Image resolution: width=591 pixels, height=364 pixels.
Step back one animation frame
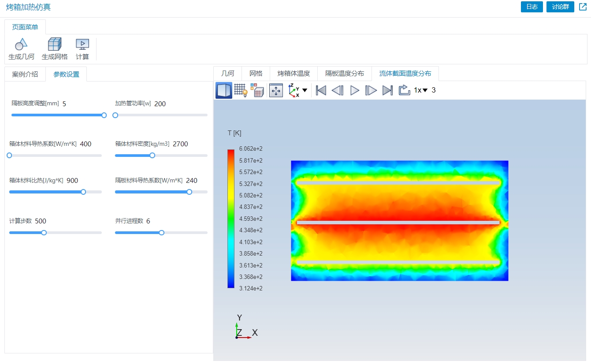pyautogui.click(x=338, y=90)
